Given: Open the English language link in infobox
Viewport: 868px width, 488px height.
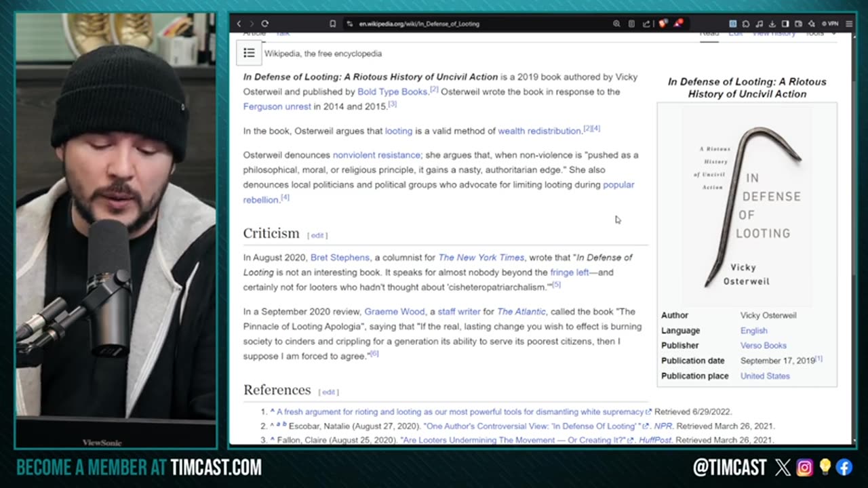Looking at the screenshot, I should click(754, 331).
